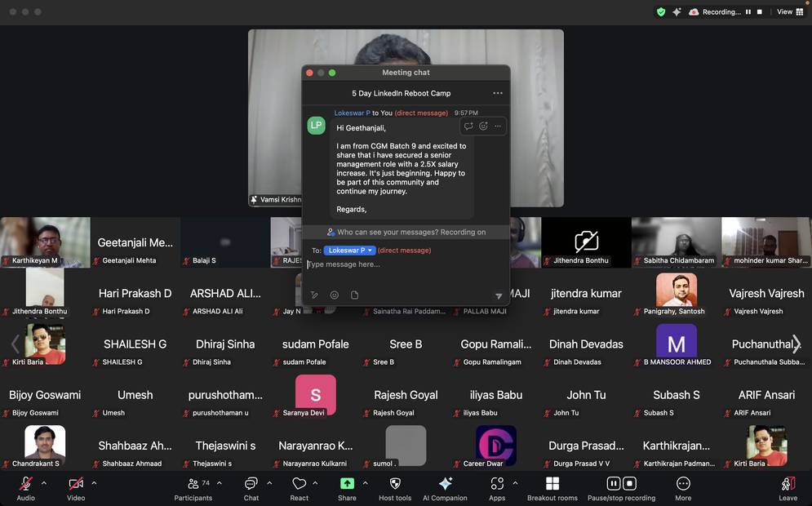This screenshot has width=812, height=506.
Task: Send the chat message
Action: click(x=498, y=295)
